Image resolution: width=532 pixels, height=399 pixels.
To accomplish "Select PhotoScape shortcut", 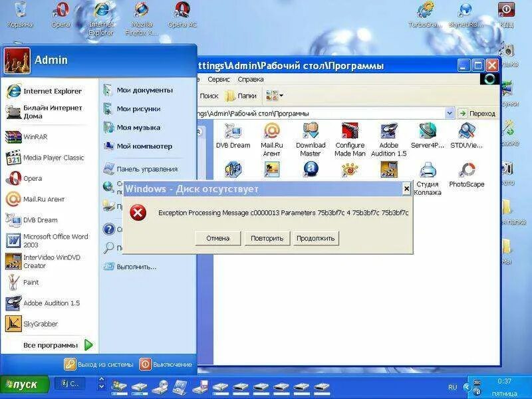I will (467, 175).
